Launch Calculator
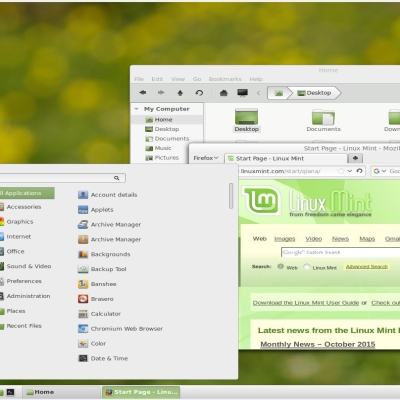Image resolution: width=400 pixels, height=400 pixels. 99,314
